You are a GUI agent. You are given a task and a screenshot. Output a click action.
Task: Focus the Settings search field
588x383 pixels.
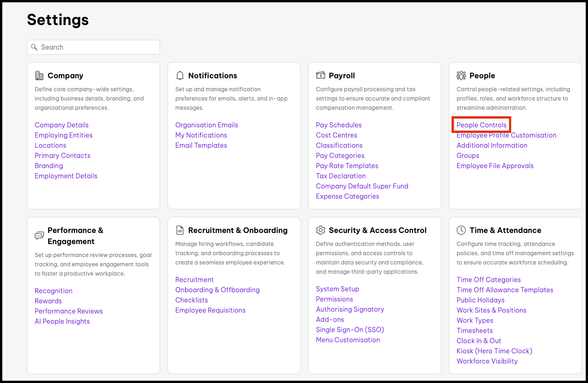pyautogui.click(x=97, y=47)
